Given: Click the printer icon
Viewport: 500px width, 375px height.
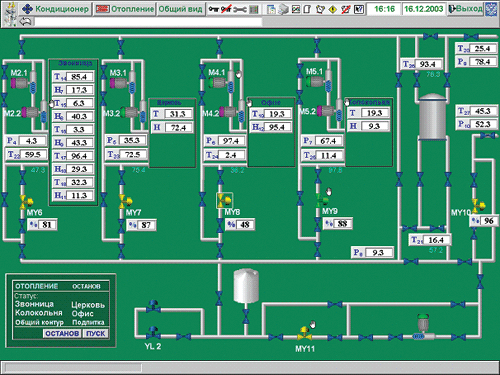Looking at the screenshot, I should [283, 9].
